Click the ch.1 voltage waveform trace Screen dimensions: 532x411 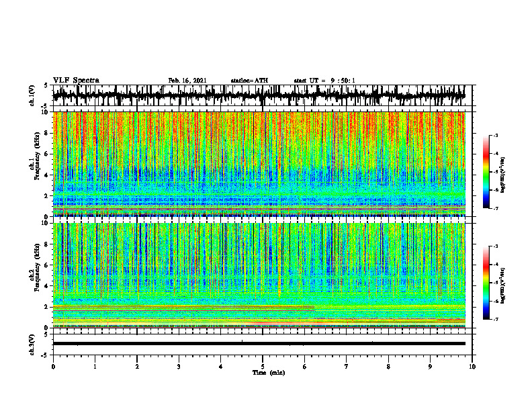coord(259,95)
